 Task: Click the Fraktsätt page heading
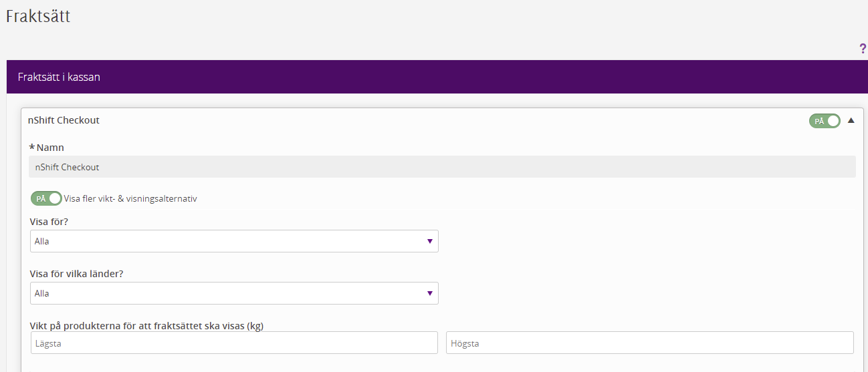[x=38, y=16]
